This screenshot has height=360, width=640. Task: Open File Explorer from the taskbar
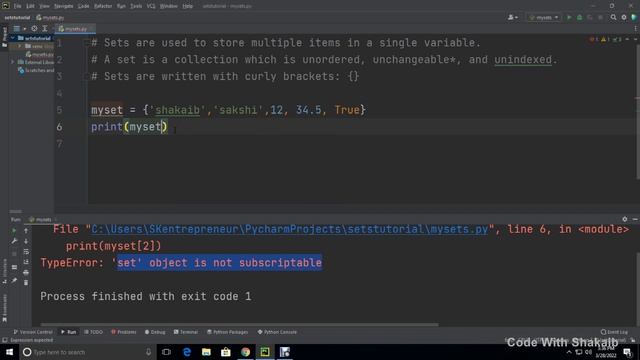206,352
